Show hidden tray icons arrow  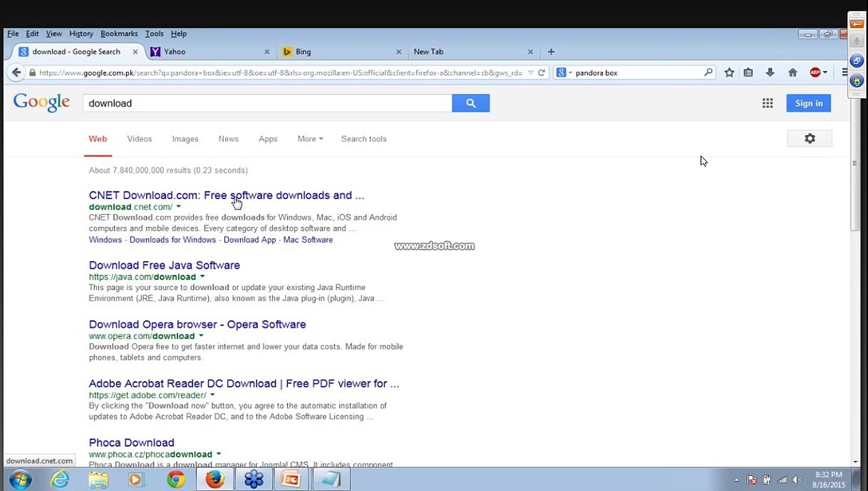[x=736, y=479]
